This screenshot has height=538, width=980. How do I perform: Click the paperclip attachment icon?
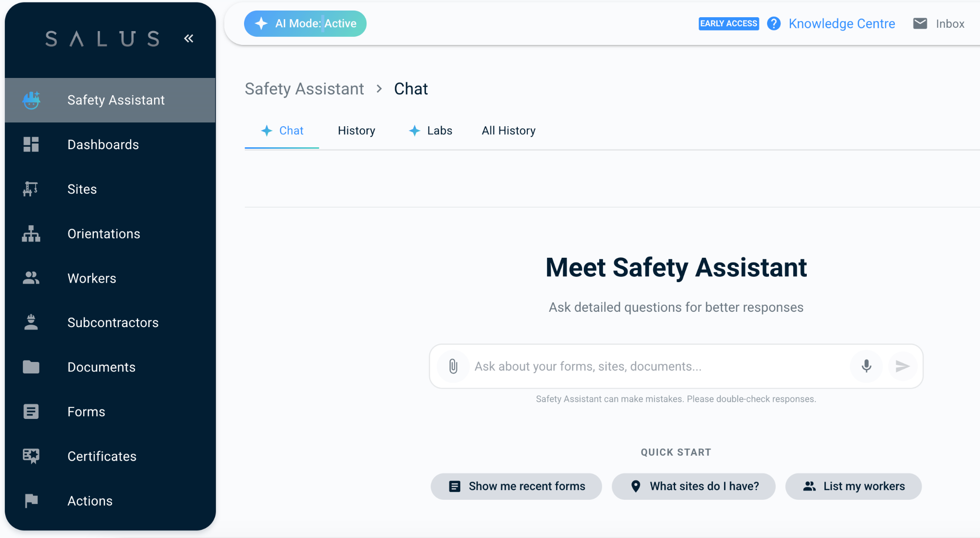coord(453,366)
